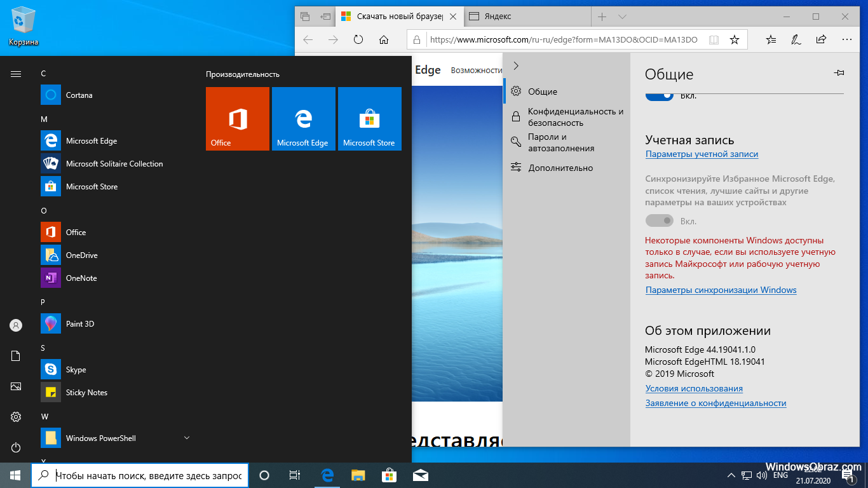Add page to favorites star icon
The width and height of the screenshot is (868, 488).
point(735,39)
